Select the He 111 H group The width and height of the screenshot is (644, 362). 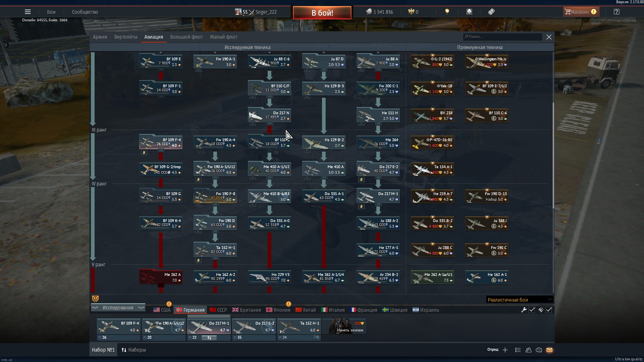click(378, 115)
